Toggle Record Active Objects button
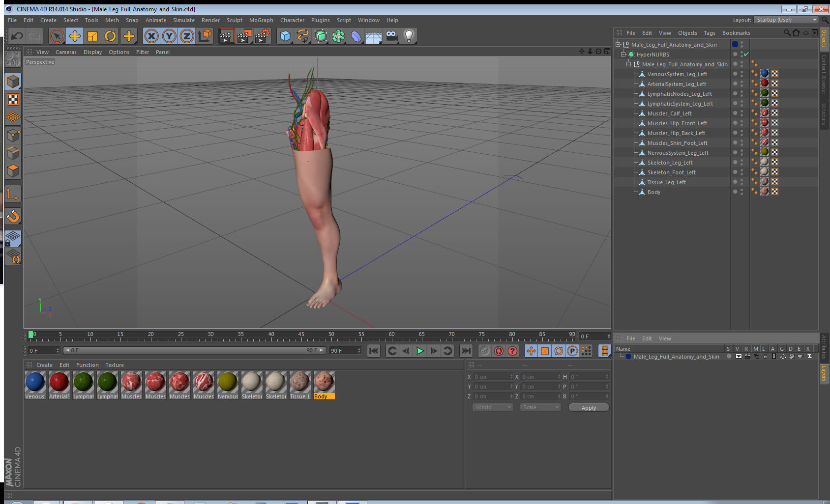This screenshot has width=830, height=504. click(485, 351)
